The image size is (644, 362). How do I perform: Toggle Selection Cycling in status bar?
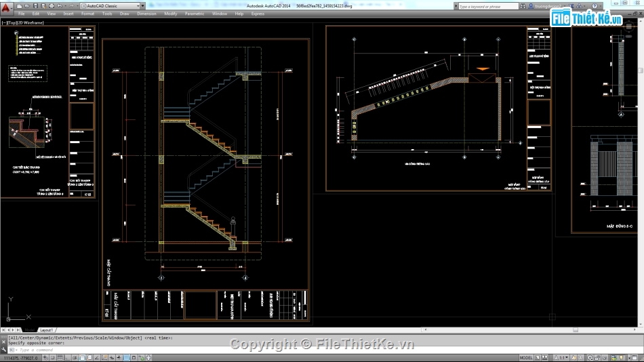tap(141, 358)
